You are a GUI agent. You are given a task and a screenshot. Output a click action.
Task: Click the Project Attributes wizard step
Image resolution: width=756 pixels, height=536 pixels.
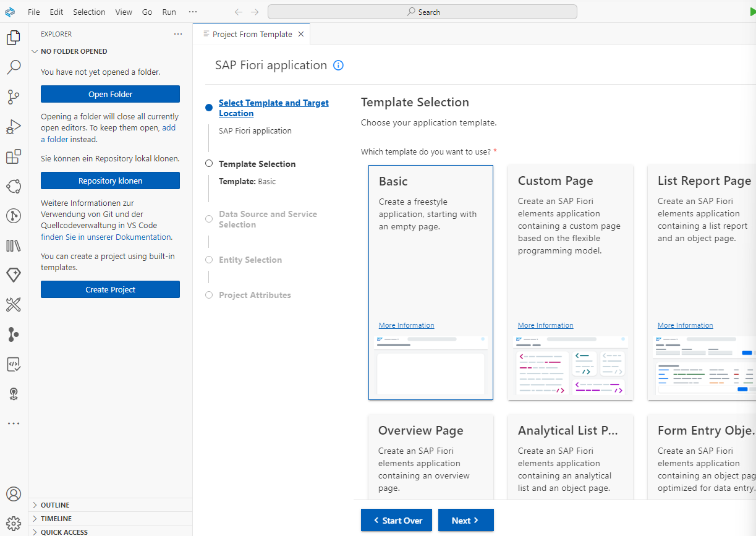tap(255, 295)
